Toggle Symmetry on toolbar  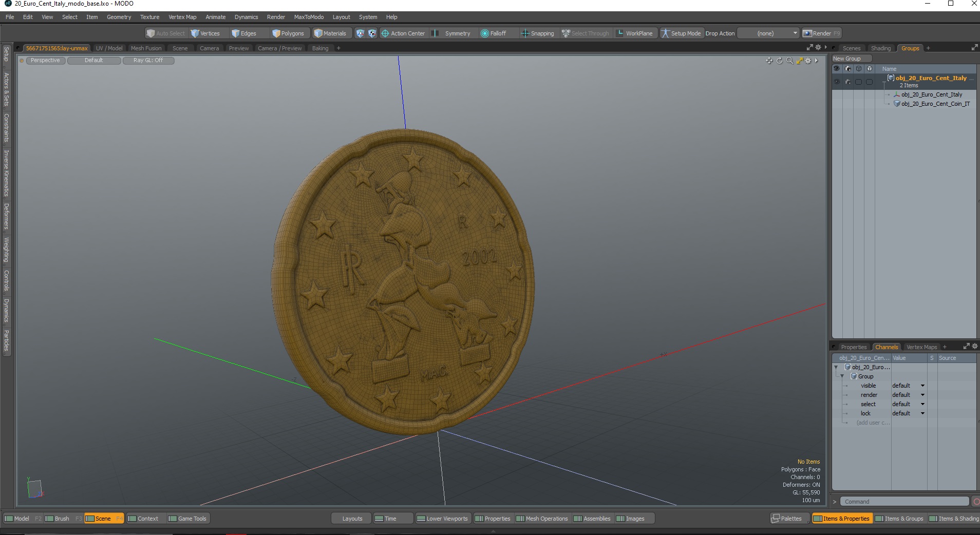coord(451,33)
